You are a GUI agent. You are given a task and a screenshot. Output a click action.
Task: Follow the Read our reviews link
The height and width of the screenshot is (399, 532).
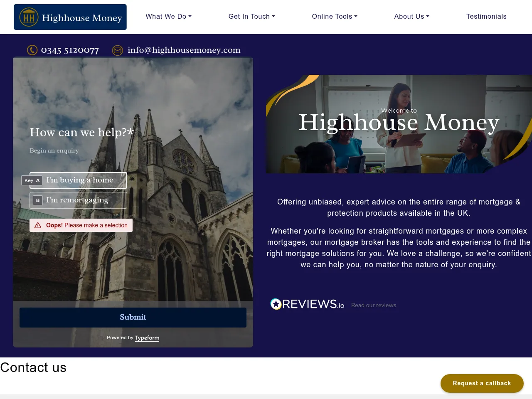coord(373,305)
